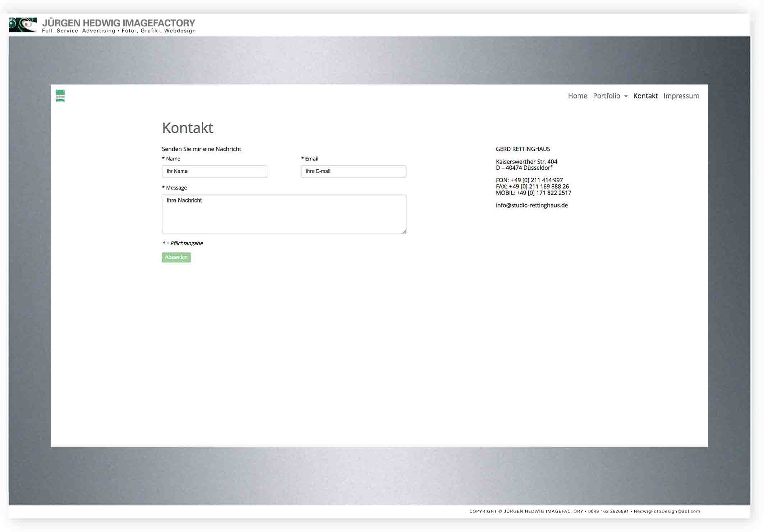Expand the Portfolio dropdown caret arrow
The width and height of the screenshot is (764, 532).
(x=626, y=96)
